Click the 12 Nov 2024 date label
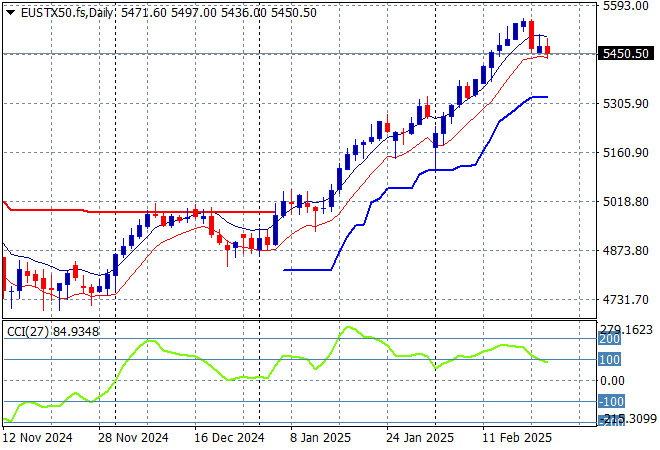The height and width of the screenshot is (450, 660). click(37, 438)
